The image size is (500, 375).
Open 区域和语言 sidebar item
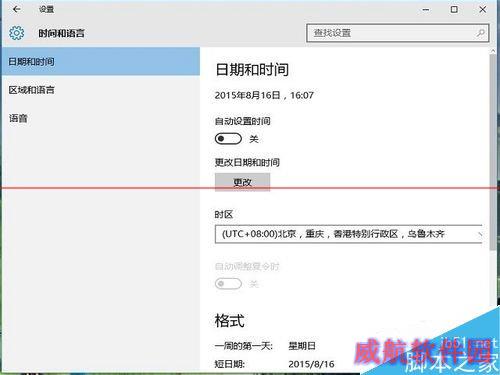click(101, 90)
